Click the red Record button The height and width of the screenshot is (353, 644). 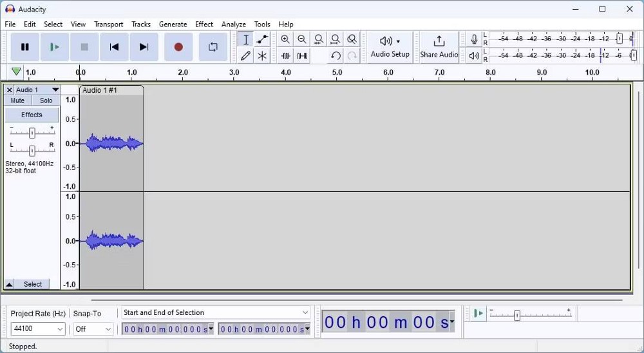click(x=178, y=47)
